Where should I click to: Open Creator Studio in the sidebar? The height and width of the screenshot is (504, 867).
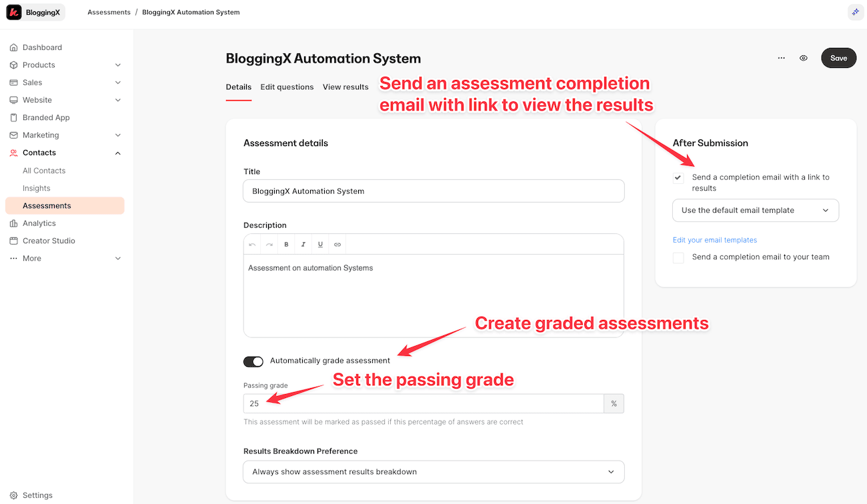click(49, 240)
